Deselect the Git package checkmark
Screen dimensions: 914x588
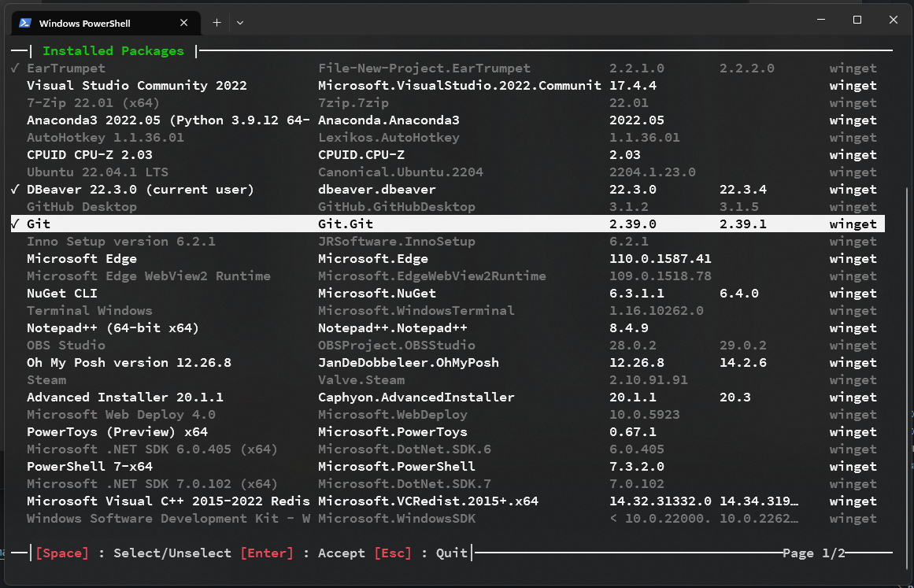coord(15,224)
